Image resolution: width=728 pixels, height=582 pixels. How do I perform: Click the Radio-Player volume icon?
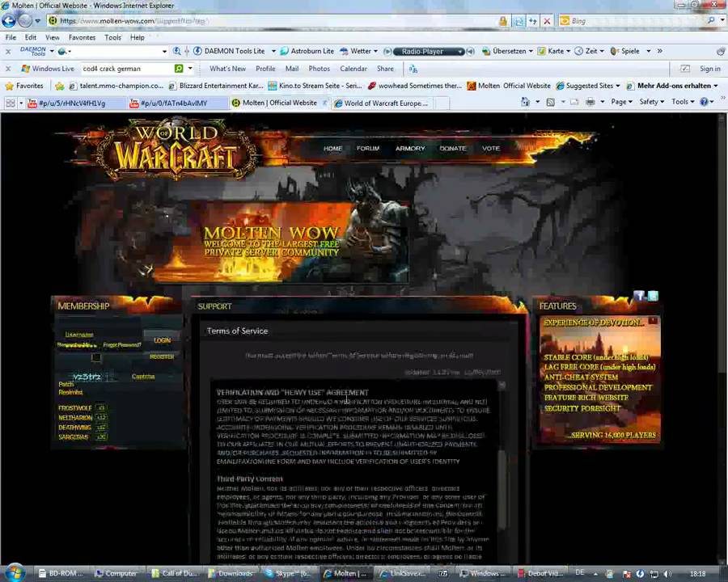coord(470,52)
